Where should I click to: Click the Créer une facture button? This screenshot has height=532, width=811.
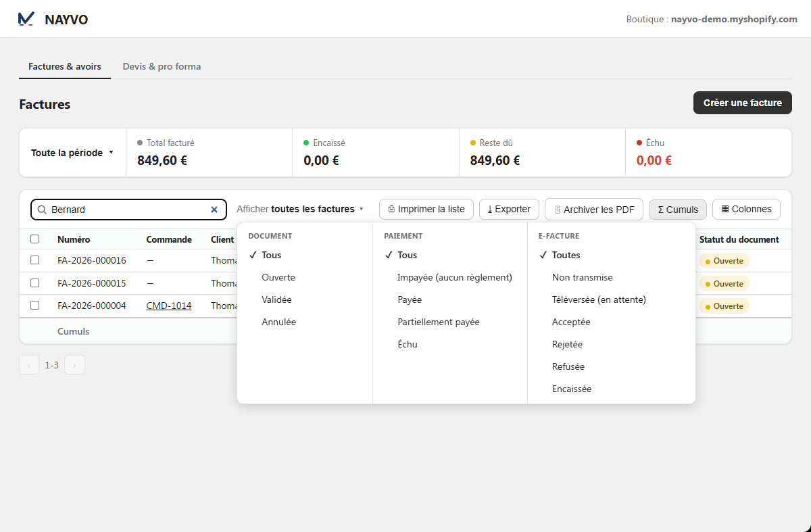pos(743,103)
